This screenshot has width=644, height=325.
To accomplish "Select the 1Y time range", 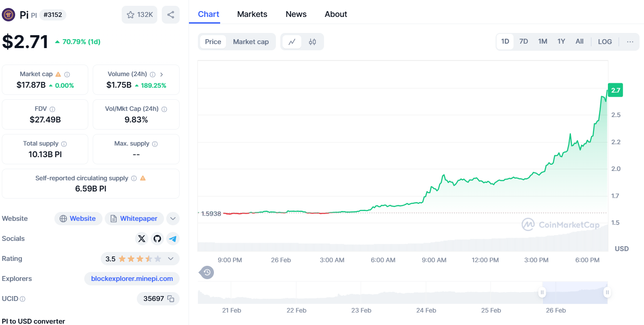I will pos(561,42).
